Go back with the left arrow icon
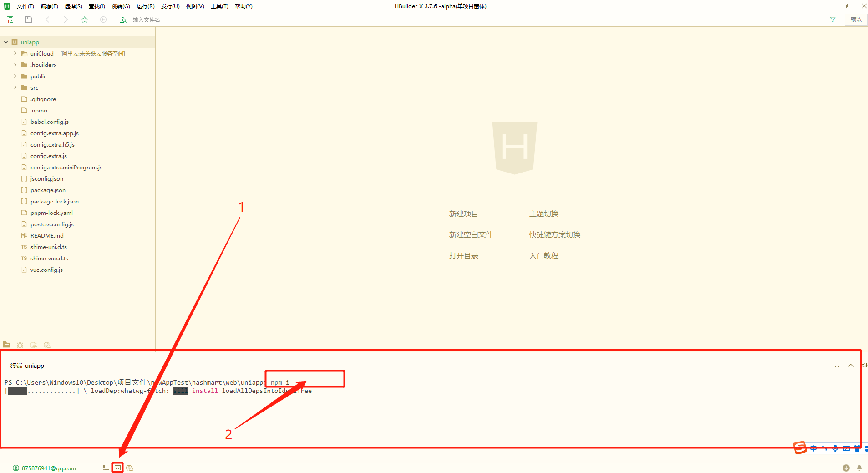The width and height of the screenshot is (868, 473). click(x=47, y=20)
